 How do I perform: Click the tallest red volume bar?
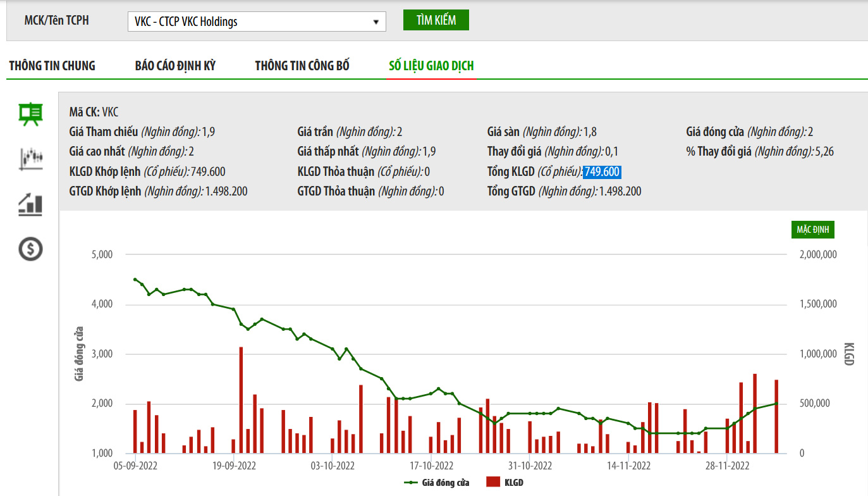coord(241,399)
